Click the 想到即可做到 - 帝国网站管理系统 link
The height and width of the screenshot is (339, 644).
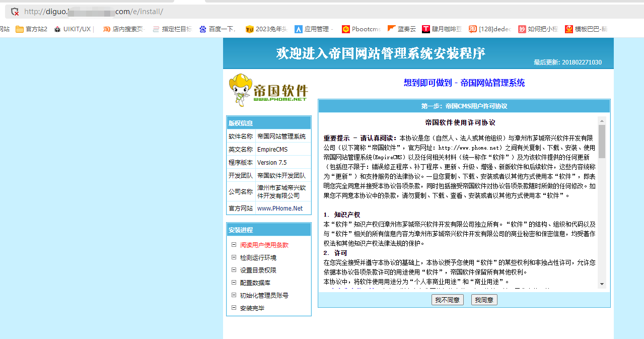464,83
